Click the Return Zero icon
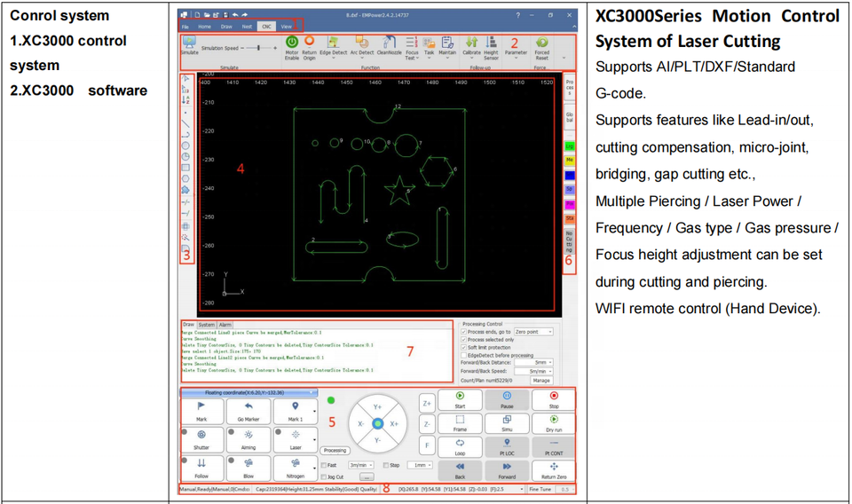Image resolution: width=852 pixels, height=504 pixels. 554,467
